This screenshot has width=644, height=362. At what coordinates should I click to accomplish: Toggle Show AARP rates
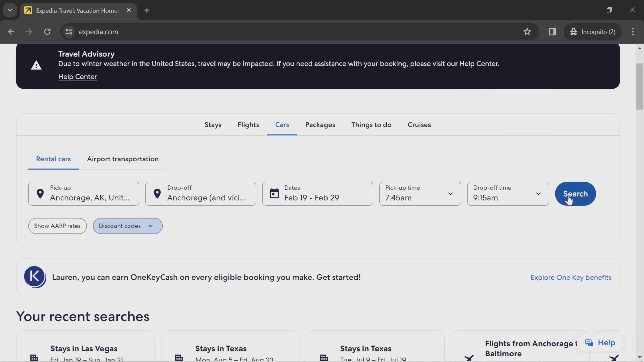point(57,226)
